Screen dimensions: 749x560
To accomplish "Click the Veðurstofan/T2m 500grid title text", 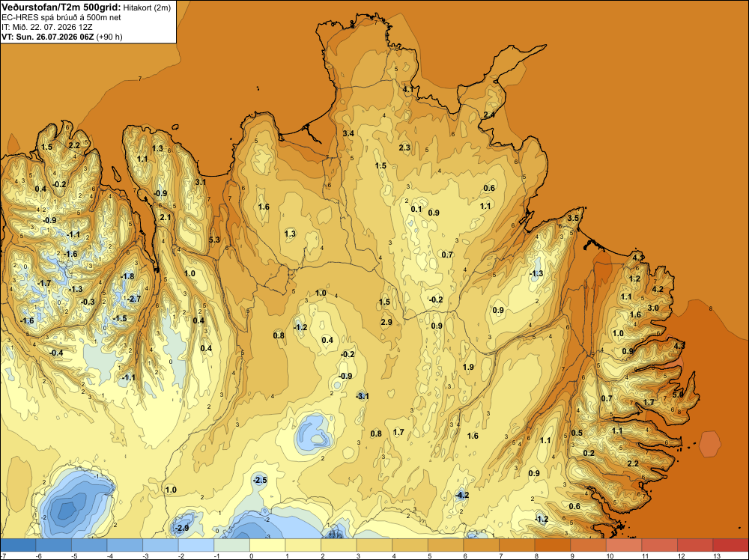I will tap(60, 7).
